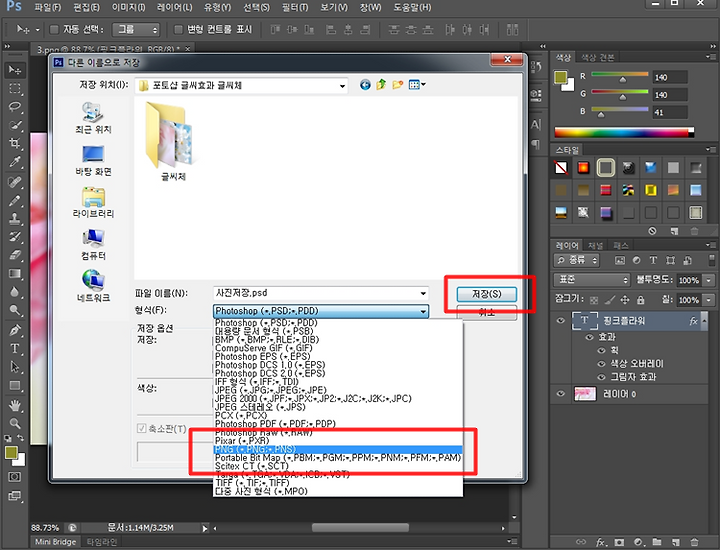Hide 효과 effects group visibility
This screenshot has height=550, width=720.
click(590, 337)
